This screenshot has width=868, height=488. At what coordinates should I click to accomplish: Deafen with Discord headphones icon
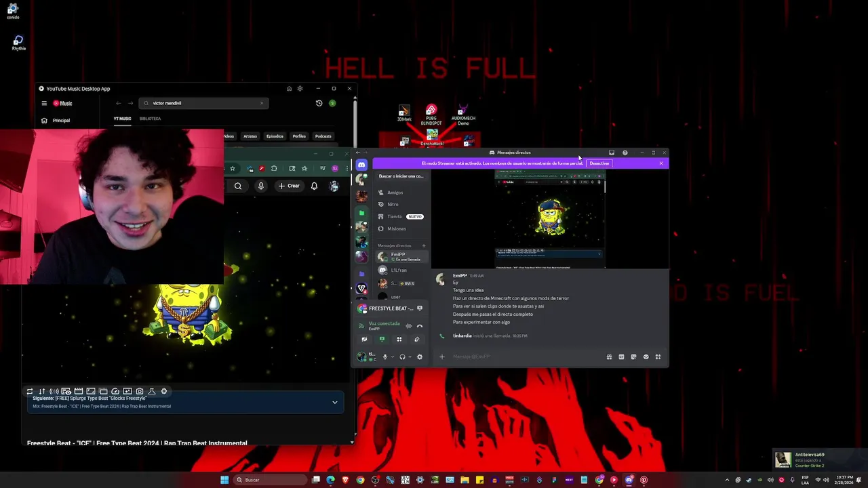[402, 357]
